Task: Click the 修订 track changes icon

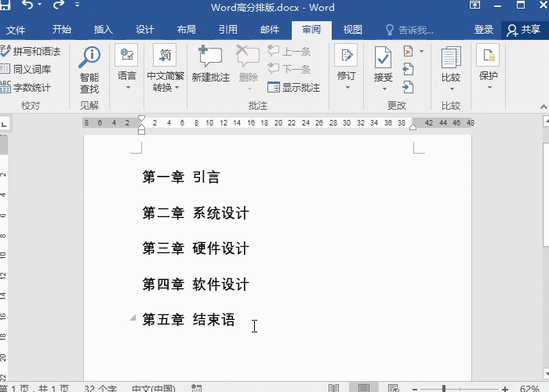Action: pos(346,55)
